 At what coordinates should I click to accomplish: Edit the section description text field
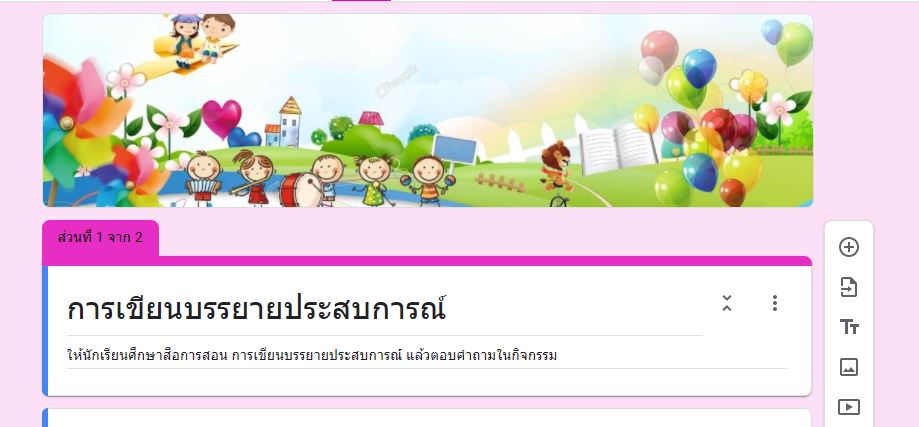coord(427,355)
